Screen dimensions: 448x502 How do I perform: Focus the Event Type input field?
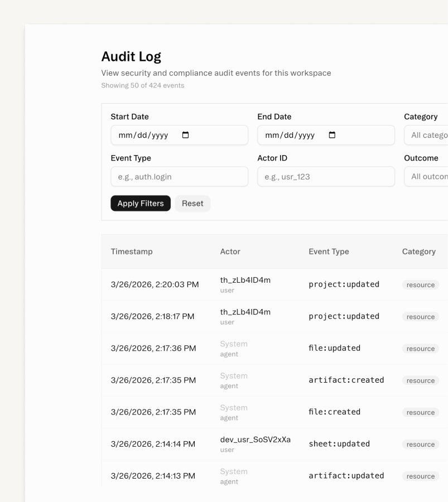(179, 176)
